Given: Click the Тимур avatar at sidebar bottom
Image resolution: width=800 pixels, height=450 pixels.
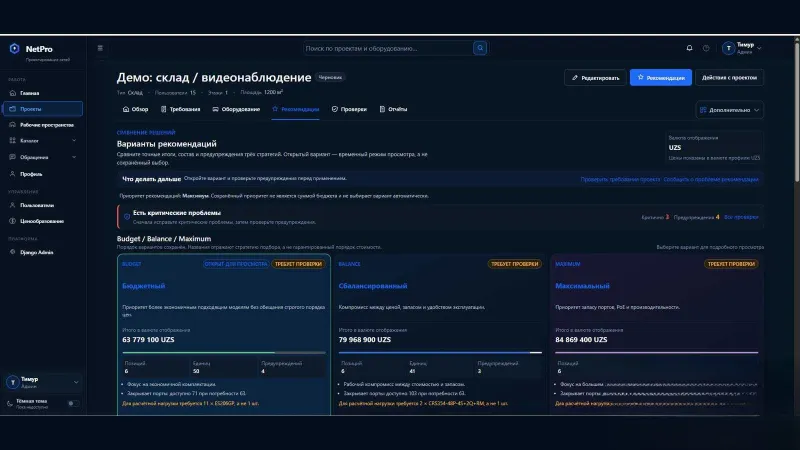Looking at the screenshot, I should click(13, 382).
